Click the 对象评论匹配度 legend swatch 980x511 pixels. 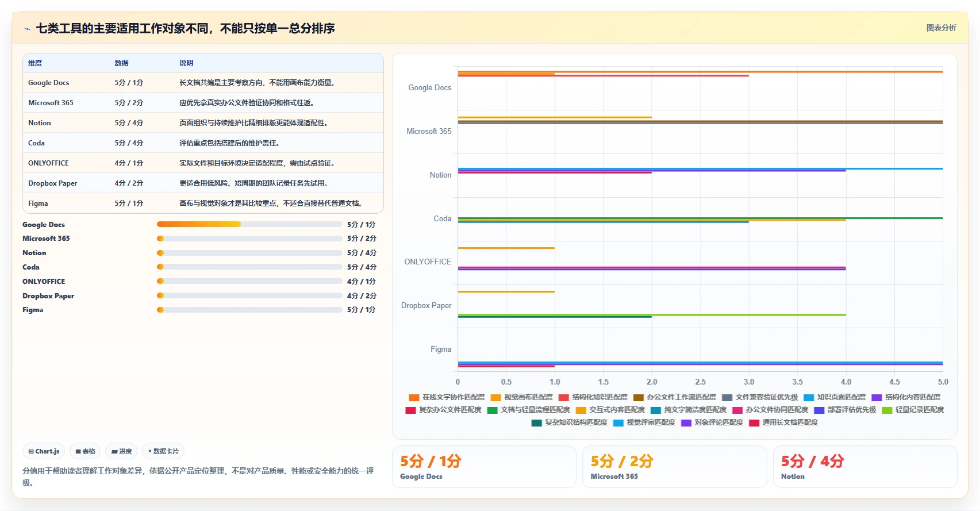pyautogui.click(x=686, y=422)
